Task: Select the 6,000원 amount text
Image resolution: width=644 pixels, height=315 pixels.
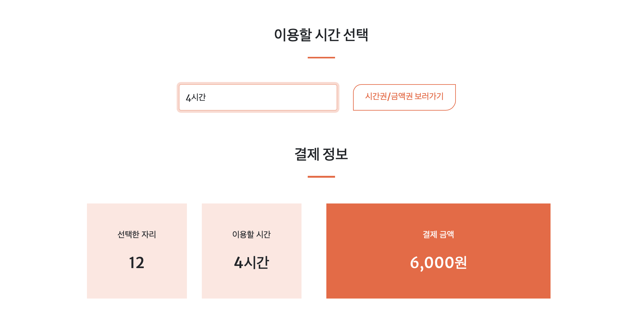Action: (438, 263)
